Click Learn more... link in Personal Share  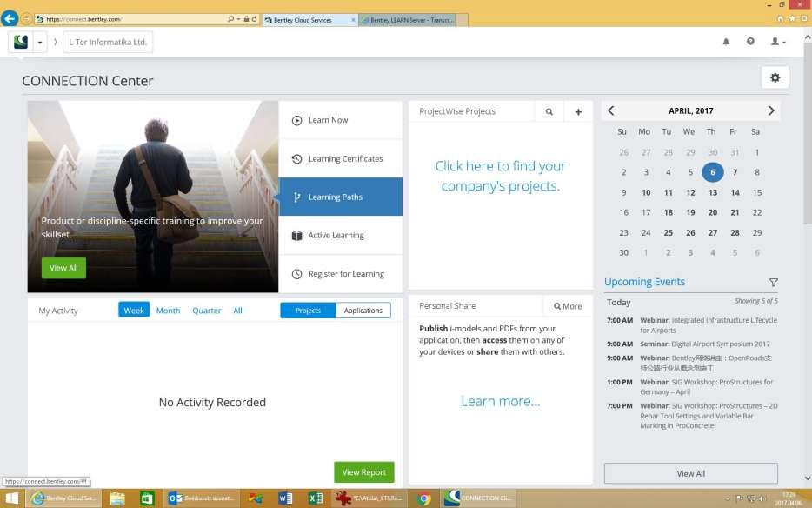pyautogui.click(x=500, y=401)
